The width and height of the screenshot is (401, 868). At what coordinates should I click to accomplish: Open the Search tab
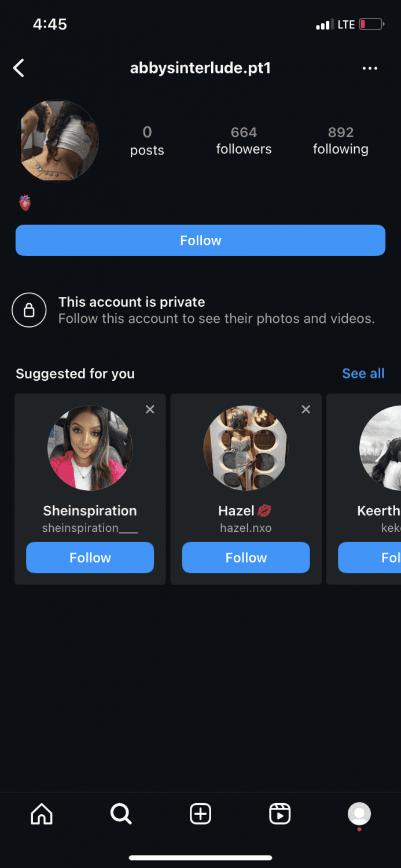tap(121, 814)
